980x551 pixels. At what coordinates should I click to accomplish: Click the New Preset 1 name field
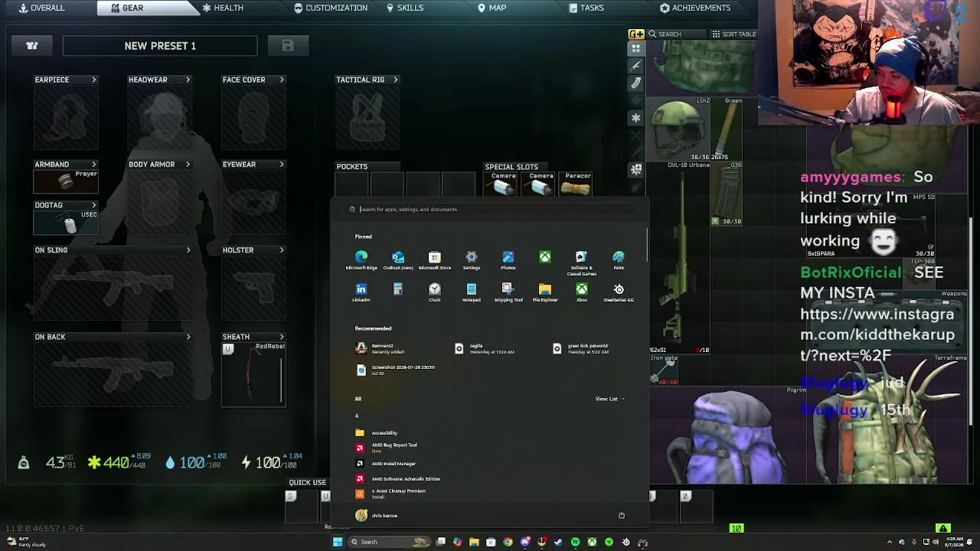160,46
